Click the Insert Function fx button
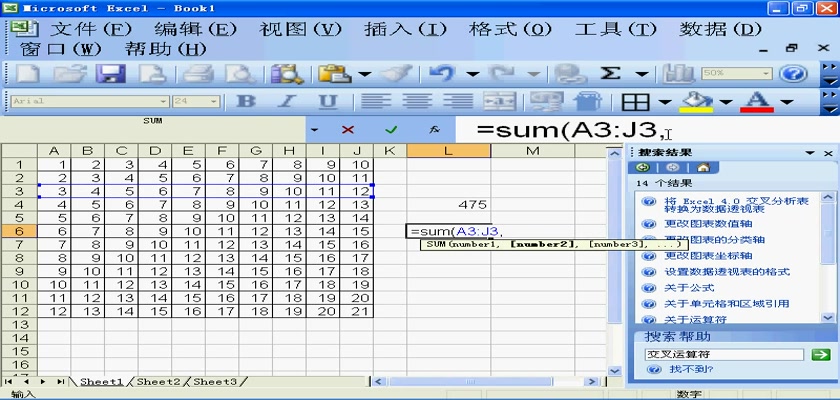 tap(435, 130)
